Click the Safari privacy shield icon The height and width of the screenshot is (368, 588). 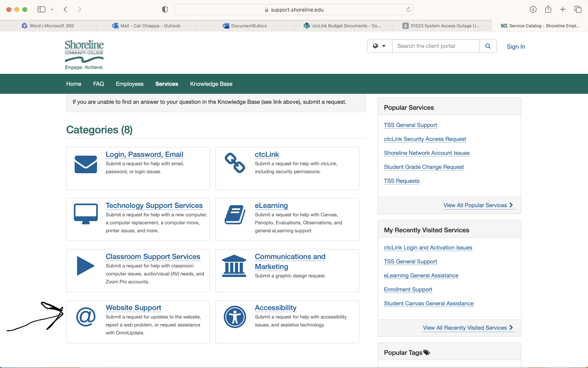coord(165,10)
